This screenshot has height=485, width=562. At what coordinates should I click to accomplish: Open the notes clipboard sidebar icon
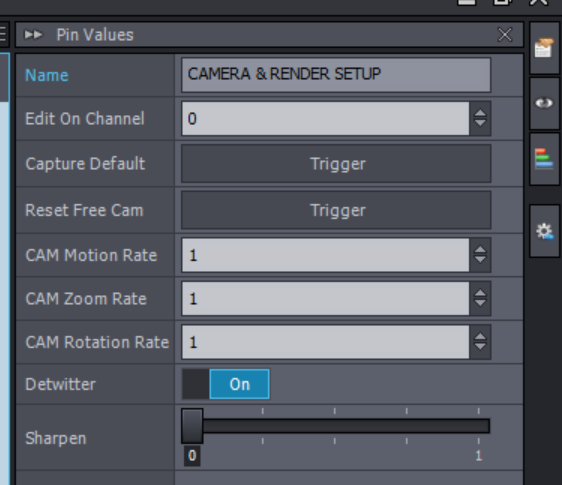point(544,48)
